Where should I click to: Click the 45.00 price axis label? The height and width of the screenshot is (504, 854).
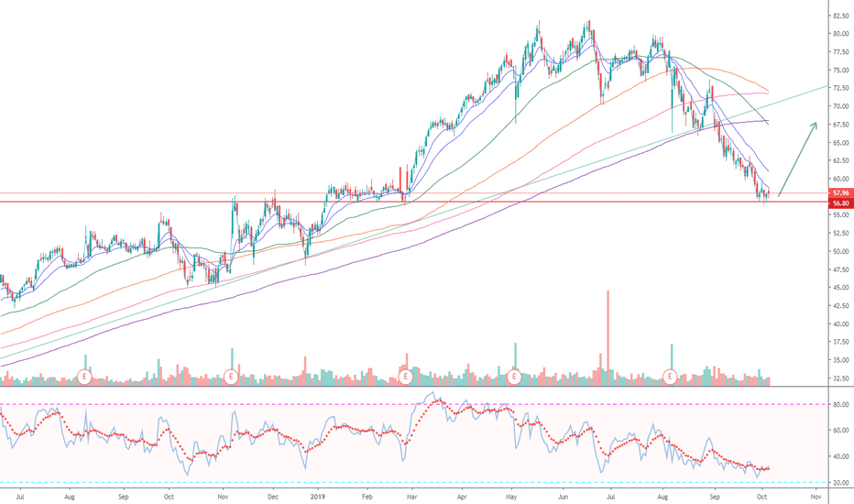click(840, 288)
